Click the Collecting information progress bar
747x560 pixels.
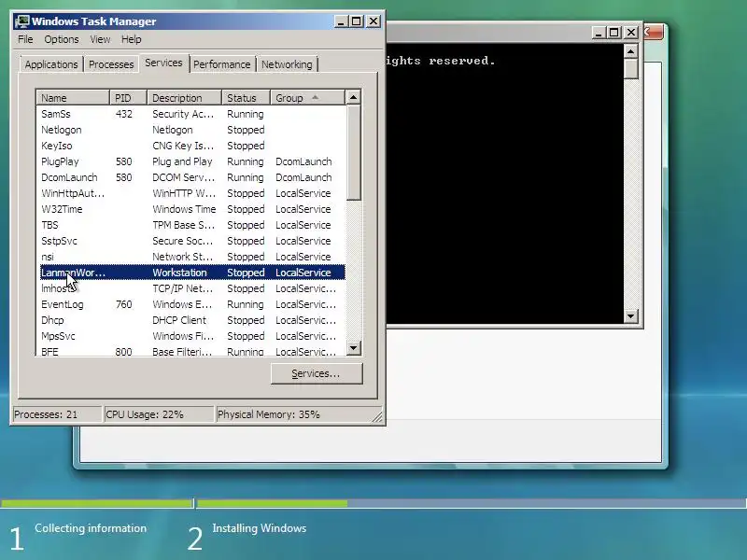coord(97,503)
